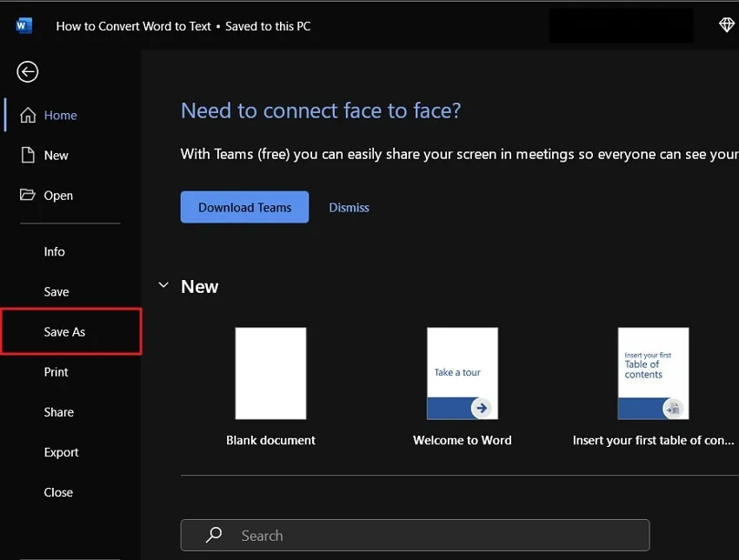Click the diamond premium icon
Image resolution: width=739 pixels, height=560 pixels.
click(727, 25)
